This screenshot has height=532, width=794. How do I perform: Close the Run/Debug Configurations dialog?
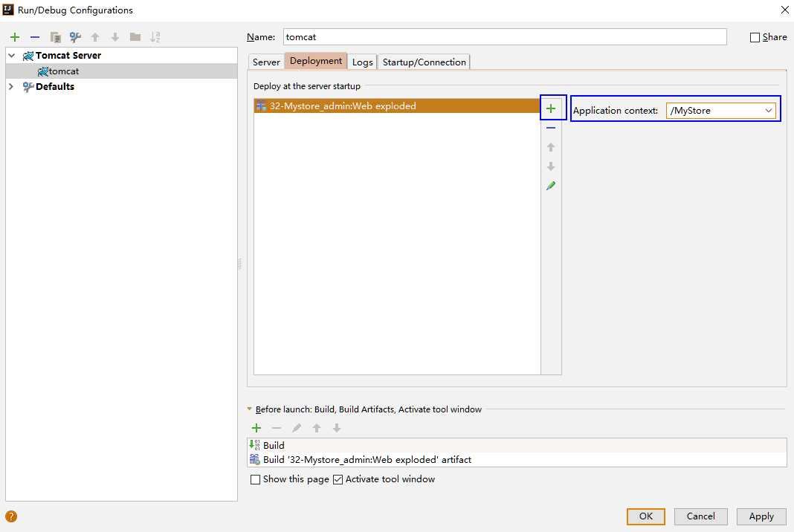(785, 10)
